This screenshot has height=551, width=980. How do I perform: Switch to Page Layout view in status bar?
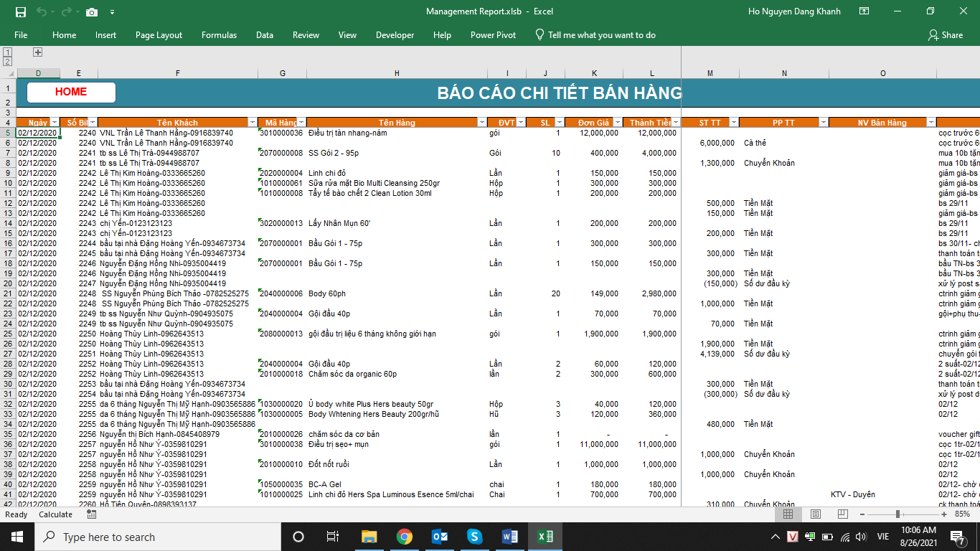point(815,514)
